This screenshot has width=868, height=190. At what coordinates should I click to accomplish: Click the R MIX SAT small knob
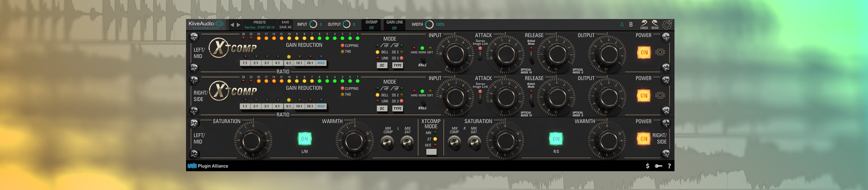click(x=474, y=142)
